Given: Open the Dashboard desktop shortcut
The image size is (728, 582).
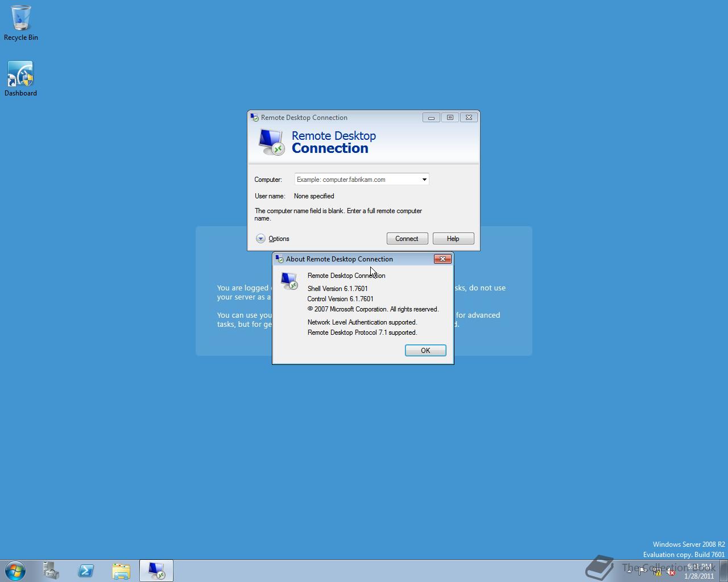Looking at the screenshot, I should click(x=21, y=78).
